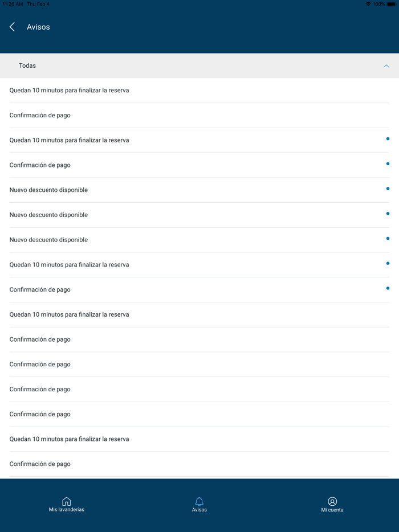399x532 pixels.
Task: Open the topmost "Confirmación de pago" notice
Action: (x=40, y=116)
